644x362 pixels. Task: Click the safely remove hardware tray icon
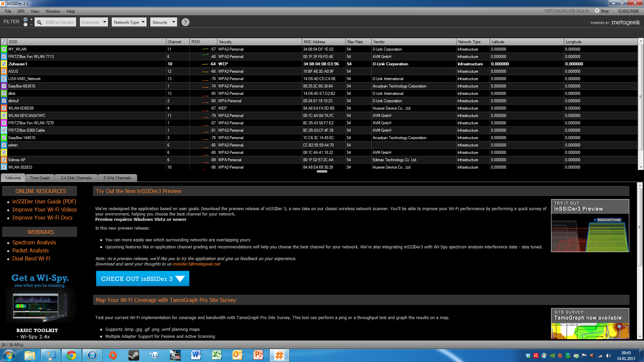pos(576,356)
